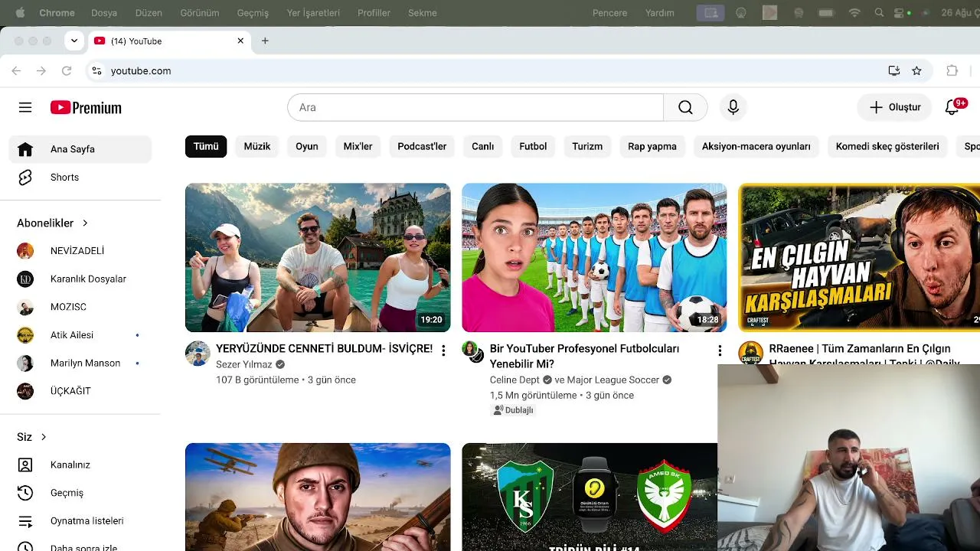Image resolution: width=980 pixels, height=551 pixels.
Task: Expand the Siz section
Action: coord(32,437)
